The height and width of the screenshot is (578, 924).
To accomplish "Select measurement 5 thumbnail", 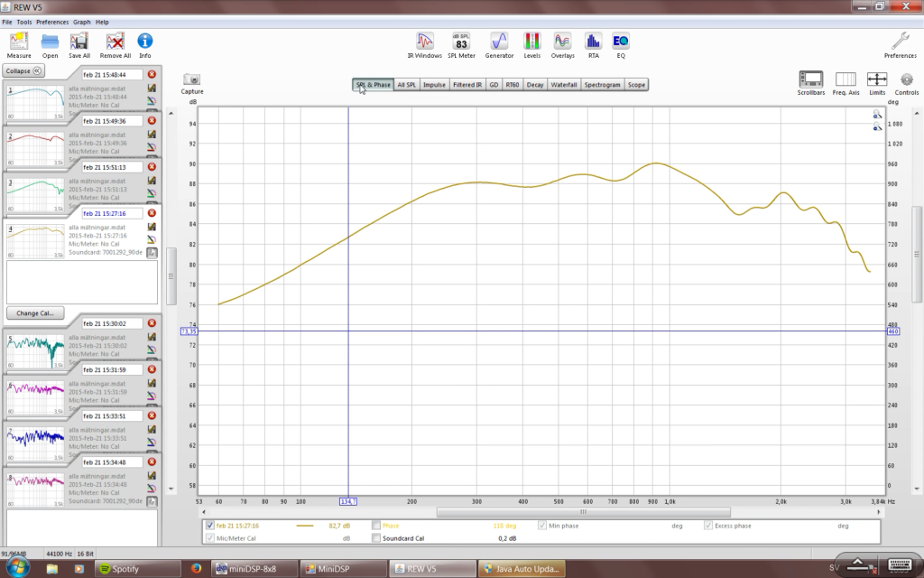I will pyautogui.click(x=35, y=351).
